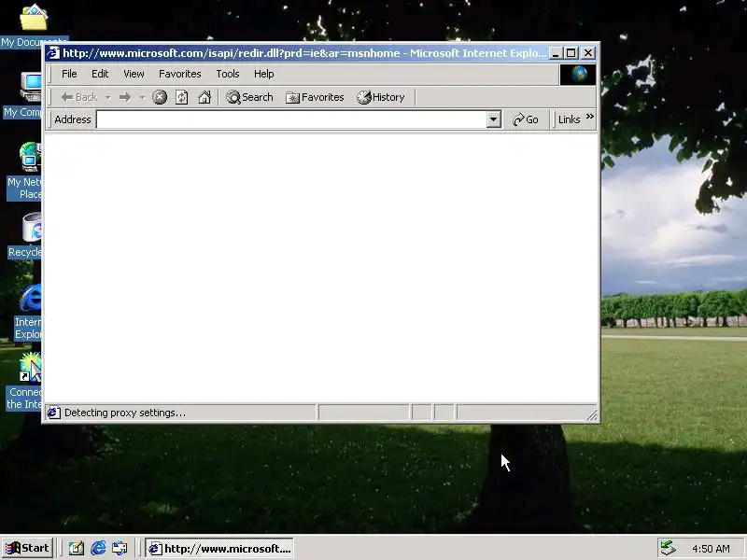
Task: Select the Connect to the Internet shortcut
Action: click(24, 382)
